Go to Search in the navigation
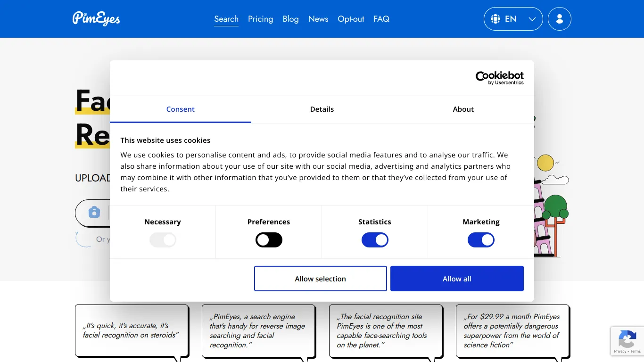Viewport: 644px width, 362px height. 226,19
